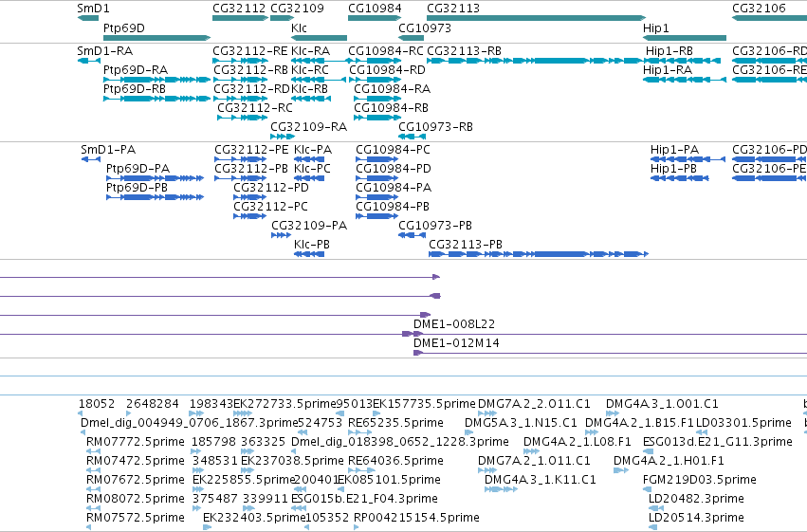
Task: Click transcript Hip1-RA
Action: pos(685,80)
